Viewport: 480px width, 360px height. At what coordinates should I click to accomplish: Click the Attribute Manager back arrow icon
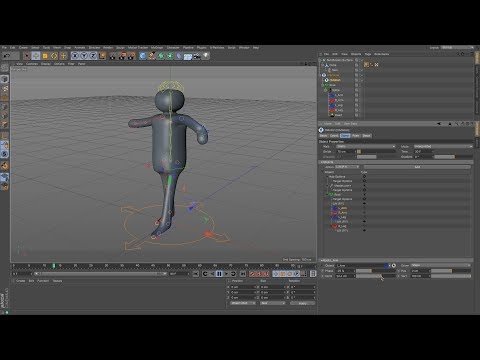click(439, 124)
